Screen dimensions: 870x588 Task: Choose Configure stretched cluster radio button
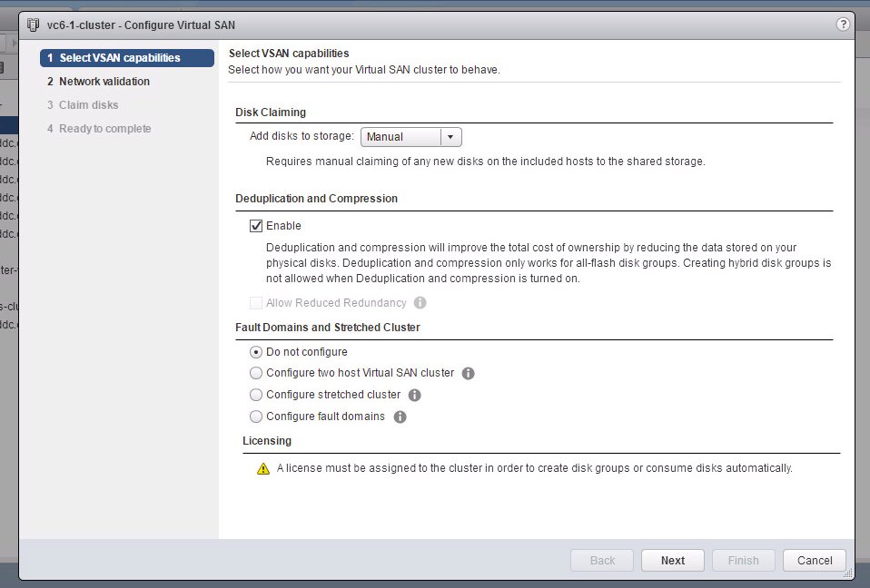[256, 395]
